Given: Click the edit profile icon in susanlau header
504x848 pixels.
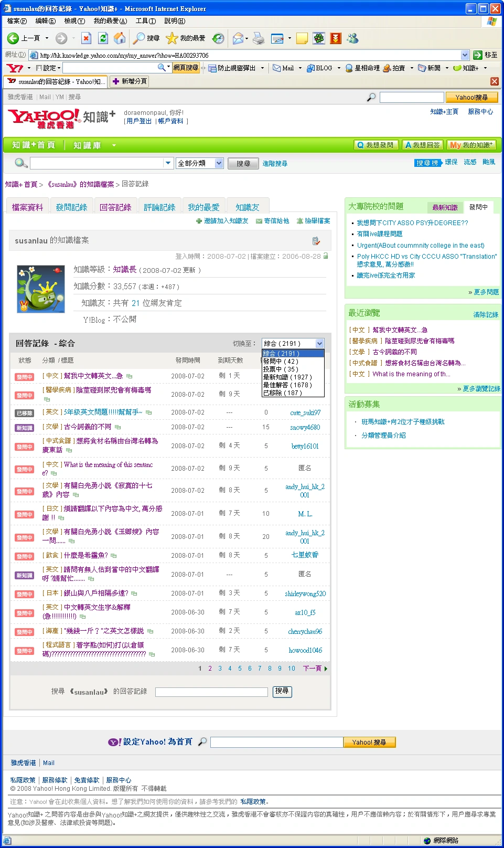Looking at the screenshot, I should pyautogui.click(x=316, y=241).
